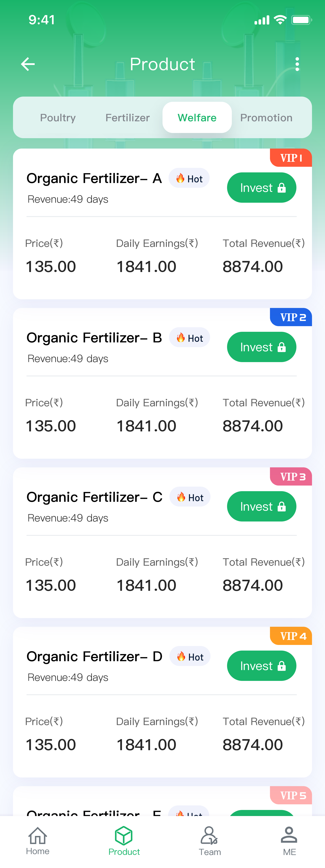This screenshot has height=868, width=325.
Task: Select the Welfare tab
Action: point(197,118)
